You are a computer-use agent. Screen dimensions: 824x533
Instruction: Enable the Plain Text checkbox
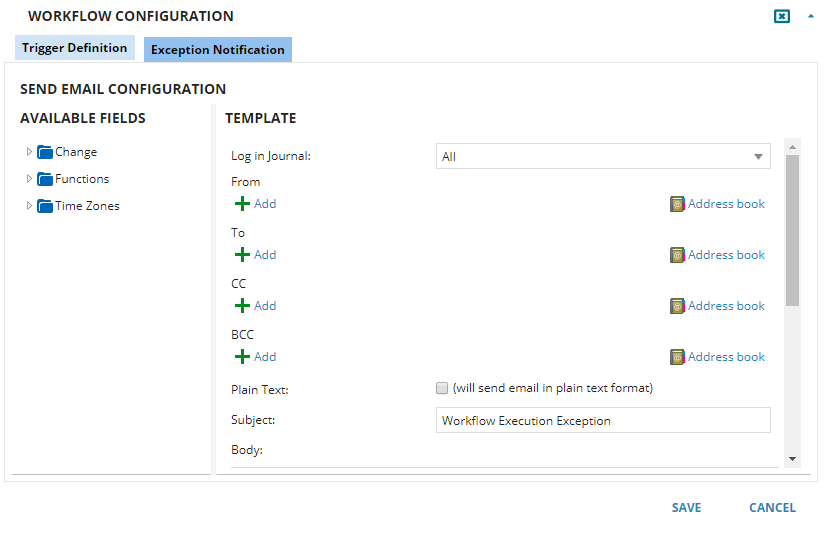(x=442, y=388)
